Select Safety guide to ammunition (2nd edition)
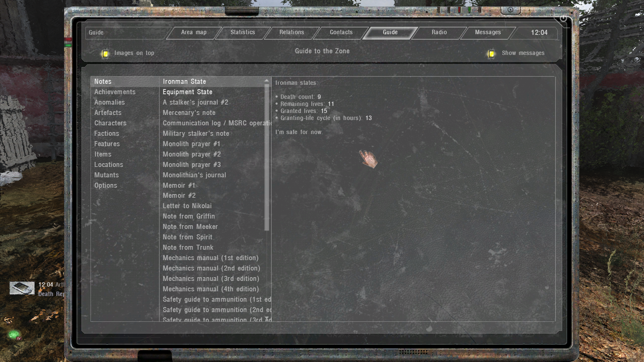The width and height of the screenshot is (644, 362). pyautogui.click(x=212, y=310)
